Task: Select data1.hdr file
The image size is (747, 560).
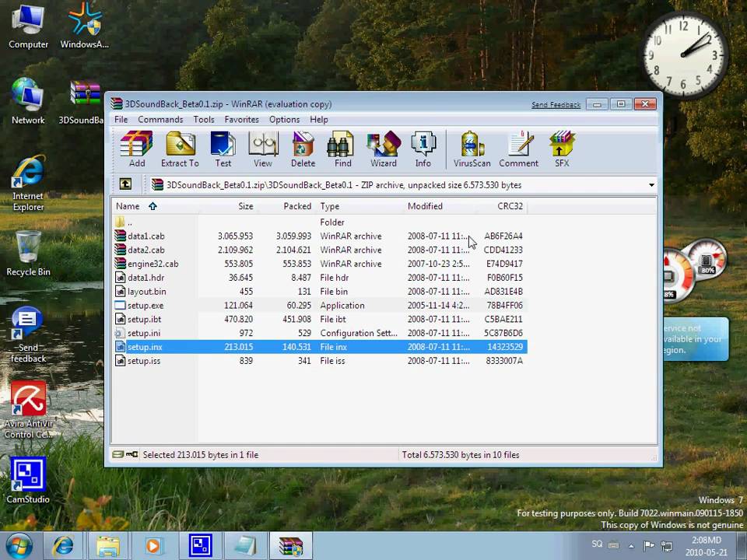Action: 320,278
